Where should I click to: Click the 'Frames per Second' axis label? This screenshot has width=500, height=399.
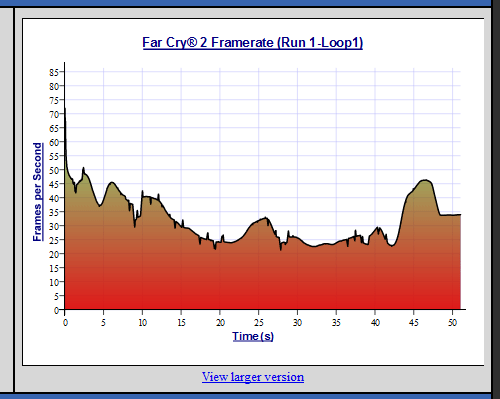coord(38,192)
